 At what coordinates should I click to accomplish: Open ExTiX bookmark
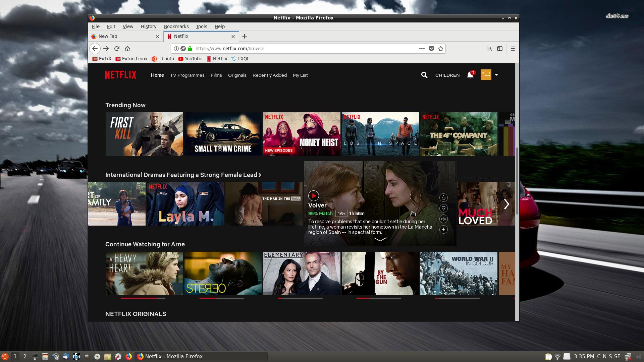(x=102, y=59)
